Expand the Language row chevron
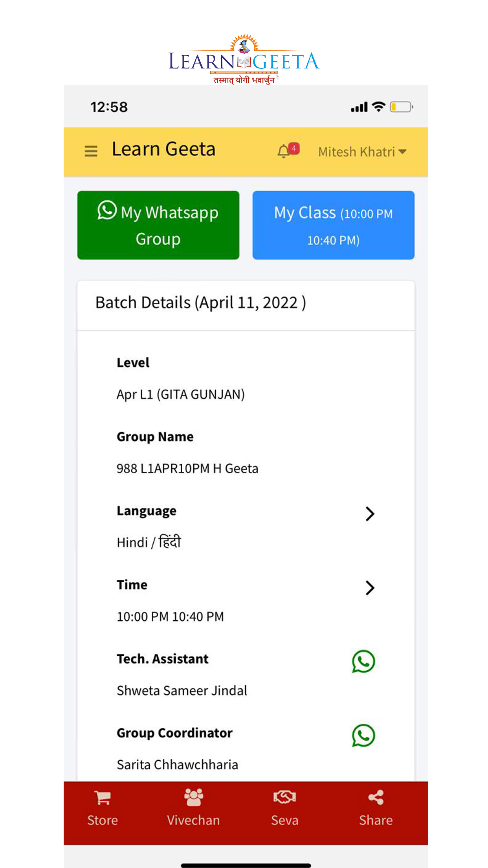488x868 pixels. coord(370,514)
